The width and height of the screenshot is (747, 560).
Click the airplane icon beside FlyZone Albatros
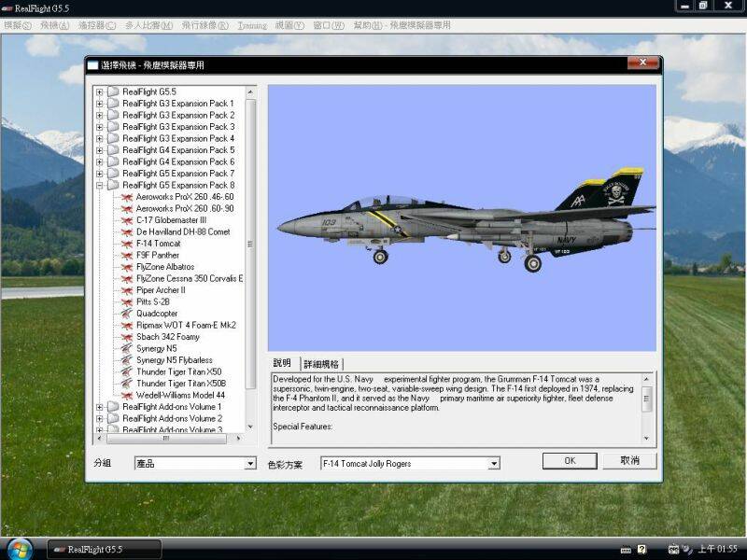[127, 267]
